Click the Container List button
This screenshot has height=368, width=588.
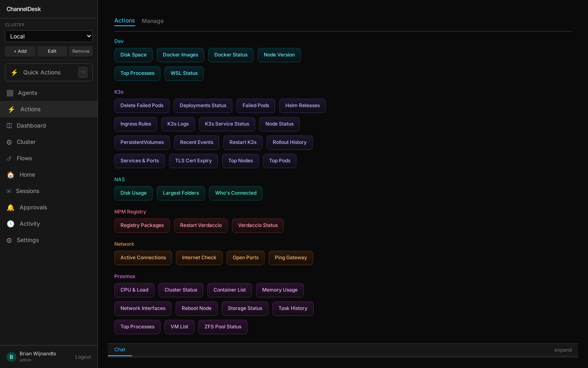(x=230, y=290)
